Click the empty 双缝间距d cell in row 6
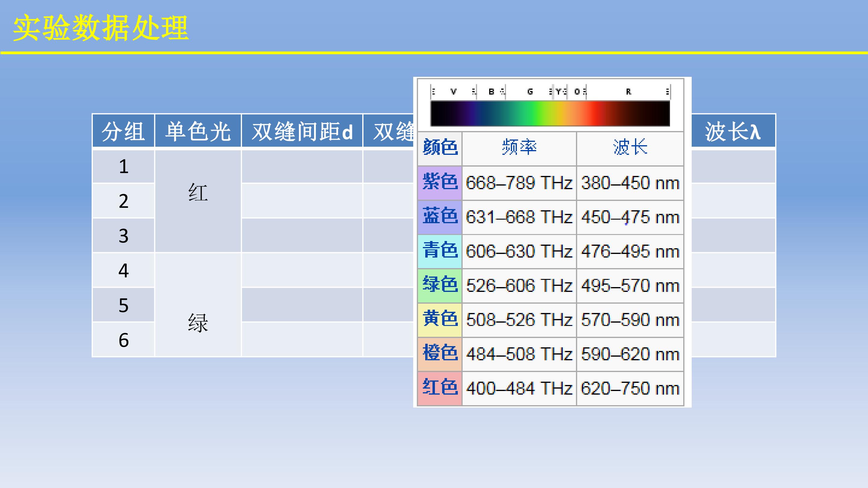This screenshot has height=488, width=868. 302,339
